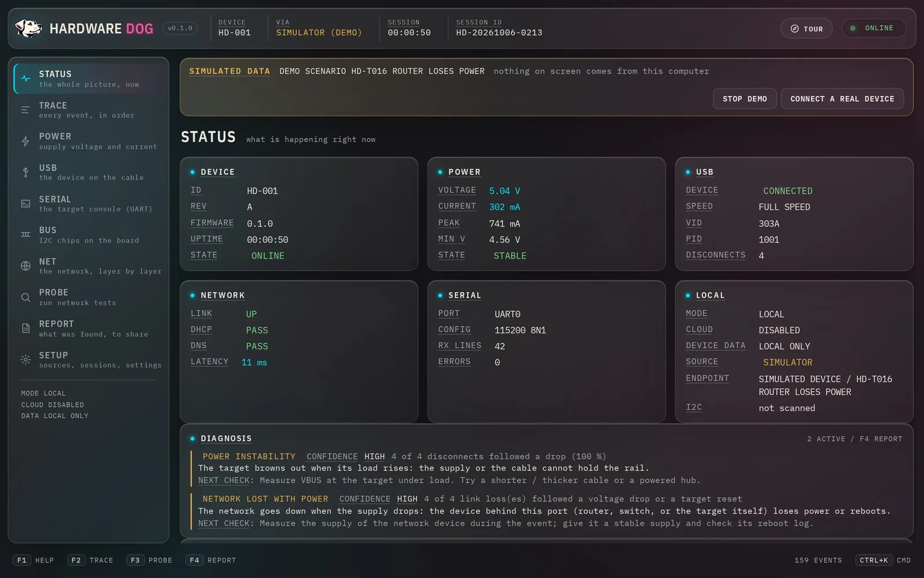Click the Network Lost With Power diagnosis title
The height and width of the screenshot is (578, 924).
click(x=265, y=499)
